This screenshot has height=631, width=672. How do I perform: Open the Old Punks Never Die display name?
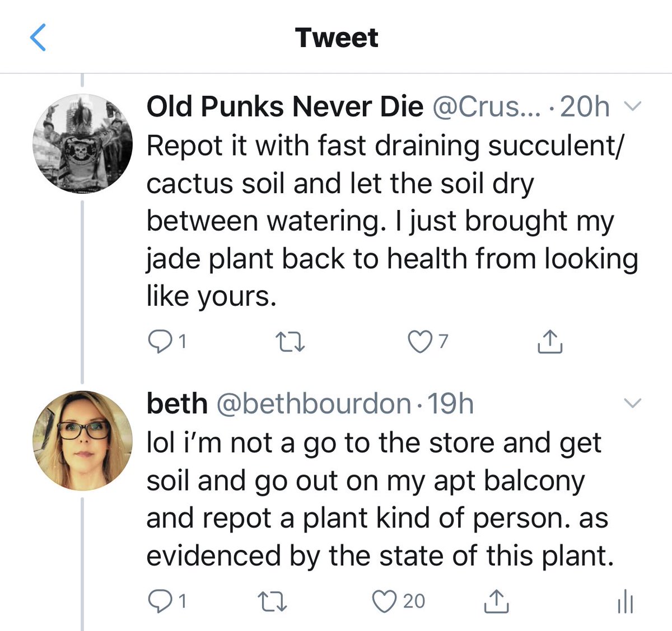coord(284,106)
